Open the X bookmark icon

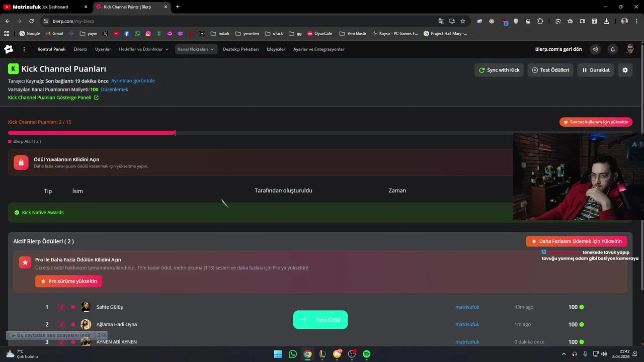click(x=105, y=34)
